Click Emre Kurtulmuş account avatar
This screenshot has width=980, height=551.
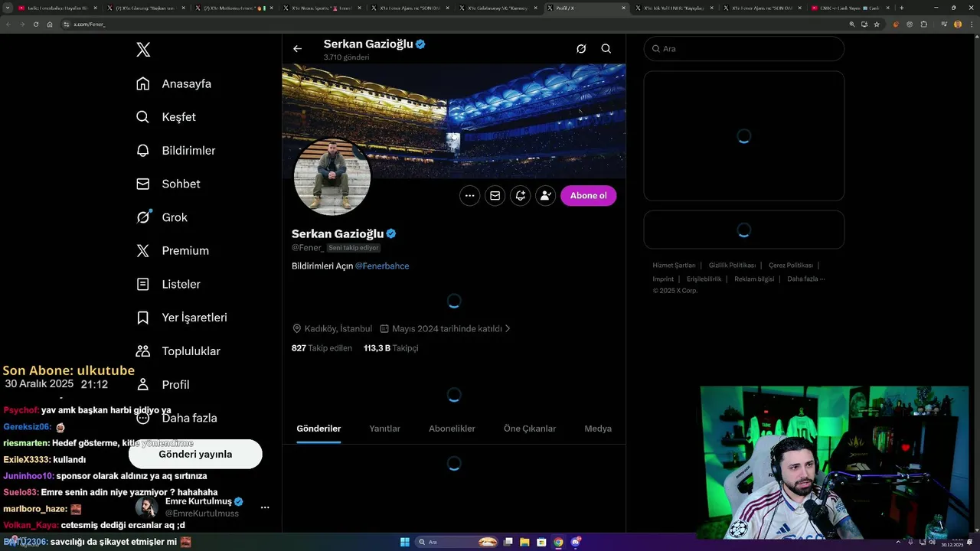pos(147,507)
